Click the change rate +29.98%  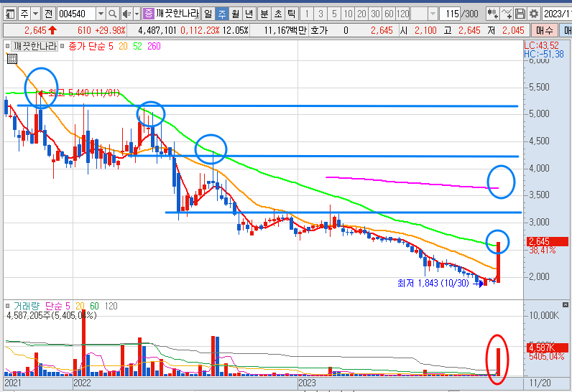(x=110, y=31)
